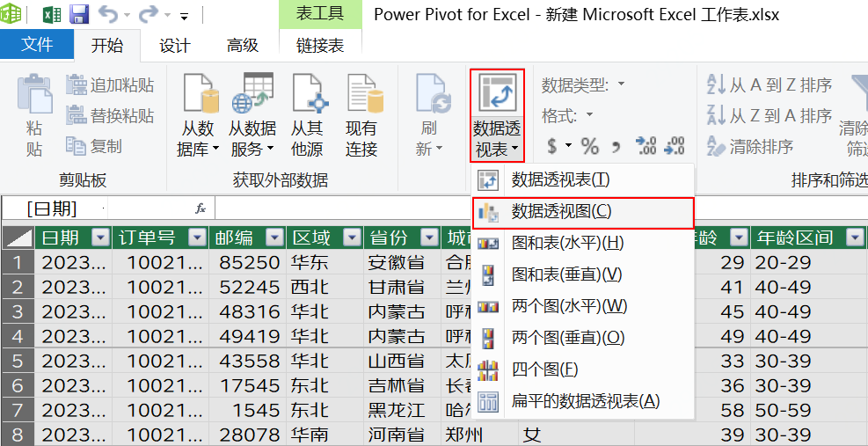Select 扁平的数据透视表(A) menu item
This screenshot has width=868, height=446.
pos(583,401)
